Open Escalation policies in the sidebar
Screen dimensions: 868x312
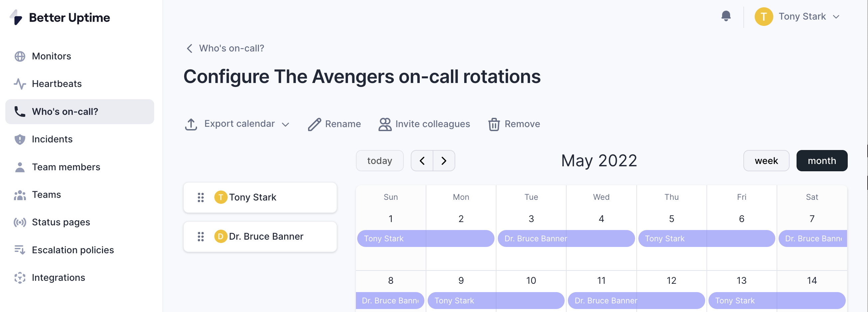[x=72, y=250]
